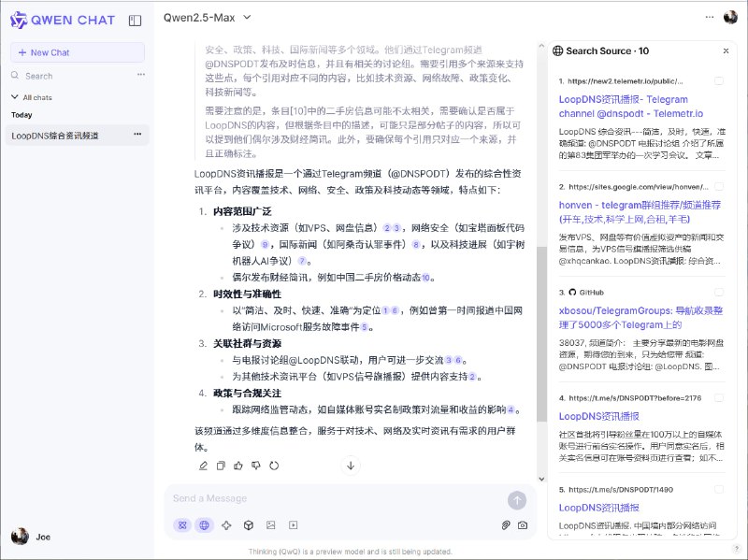Image resolution: width=748 pixels, height=560 pixels.
Task: Click the New Chat button
Action: point(77,50)
